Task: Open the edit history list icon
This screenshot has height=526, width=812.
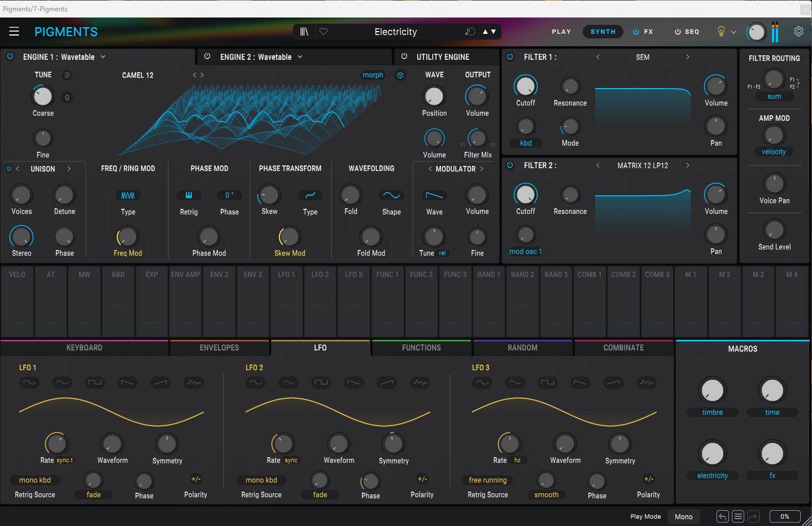Action: pos(737,516)
